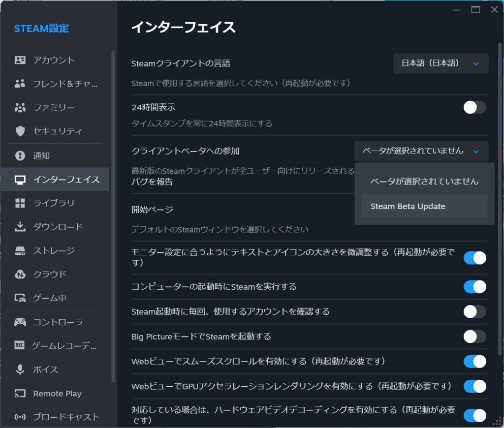The width and height of the screenshot is (504, 428).
Task: Click the ゲームレコーディング REC icon
Action: (20, 345)
